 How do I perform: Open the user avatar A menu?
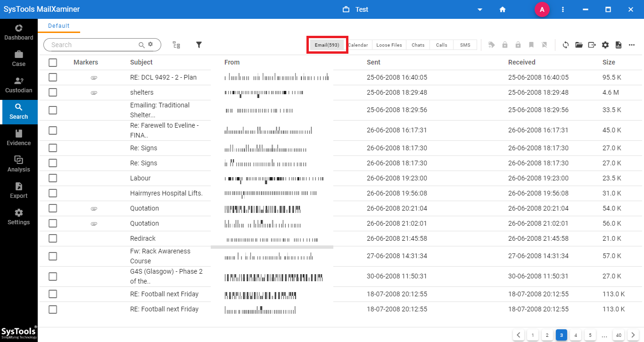[542, 9]
